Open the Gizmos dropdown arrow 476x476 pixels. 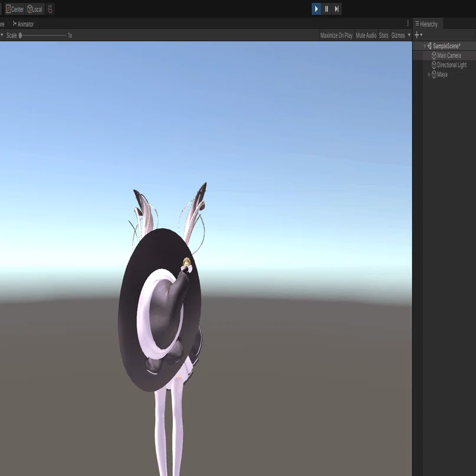(x=409, y=35)
